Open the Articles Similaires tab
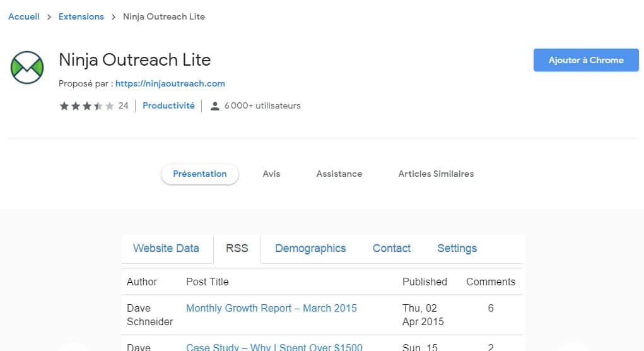Screen dimensions: 644x351 pos(436,174)
